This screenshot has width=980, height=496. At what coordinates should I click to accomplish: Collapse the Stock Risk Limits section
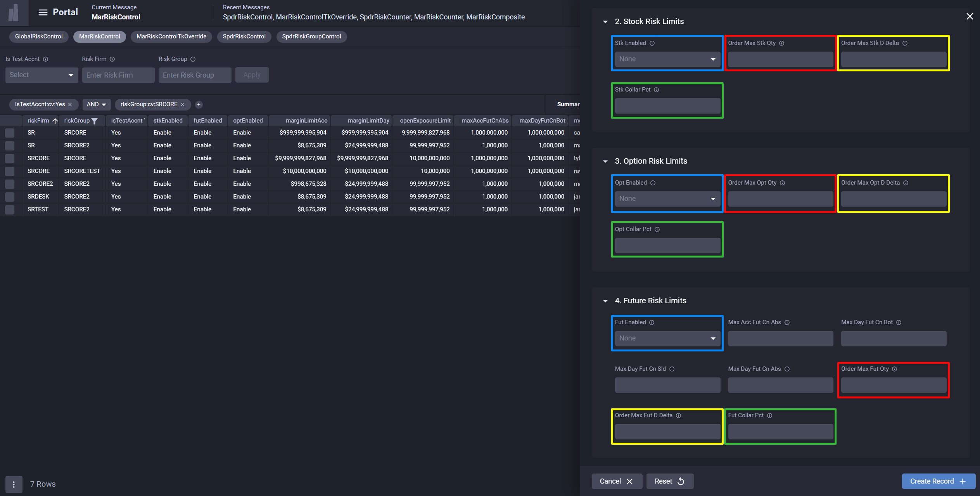[605, 21]
